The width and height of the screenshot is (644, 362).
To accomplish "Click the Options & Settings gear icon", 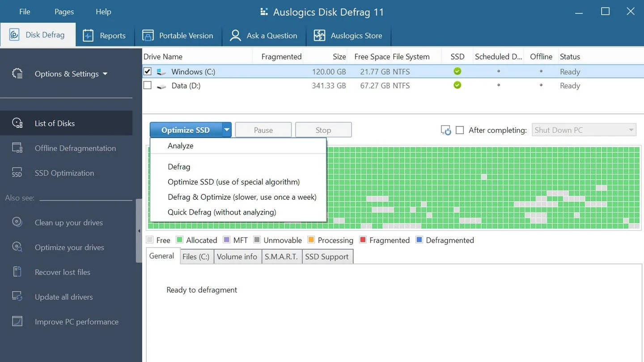I will 17,74.
